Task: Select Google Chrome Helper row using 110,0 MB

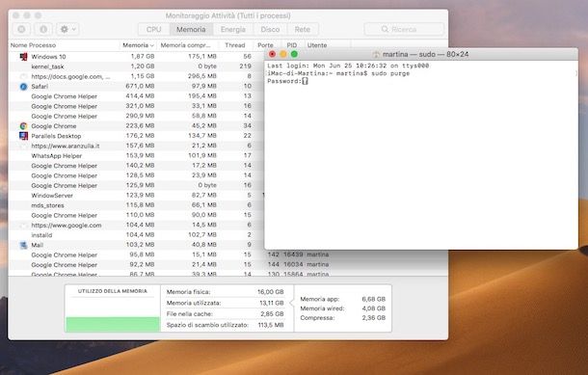Action: pos(137,215)
